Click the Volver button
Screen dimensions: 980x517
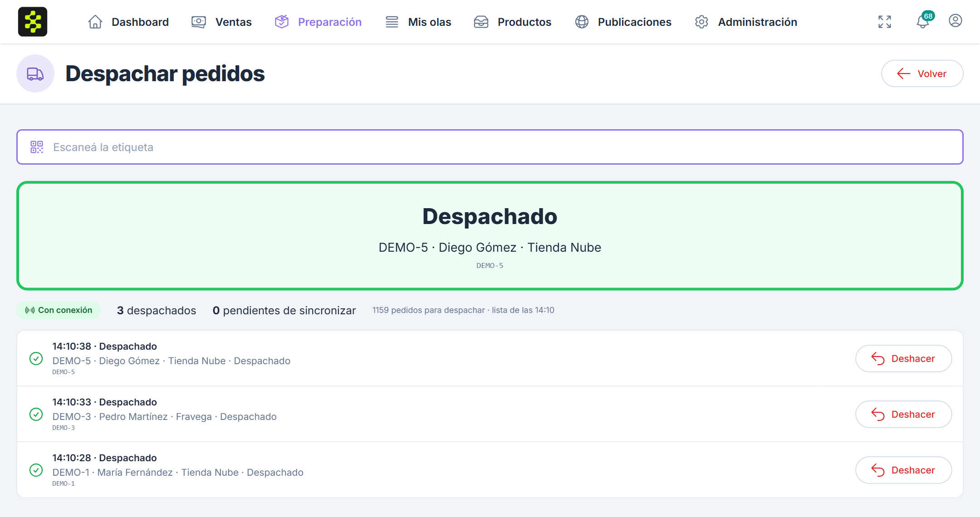922,73
